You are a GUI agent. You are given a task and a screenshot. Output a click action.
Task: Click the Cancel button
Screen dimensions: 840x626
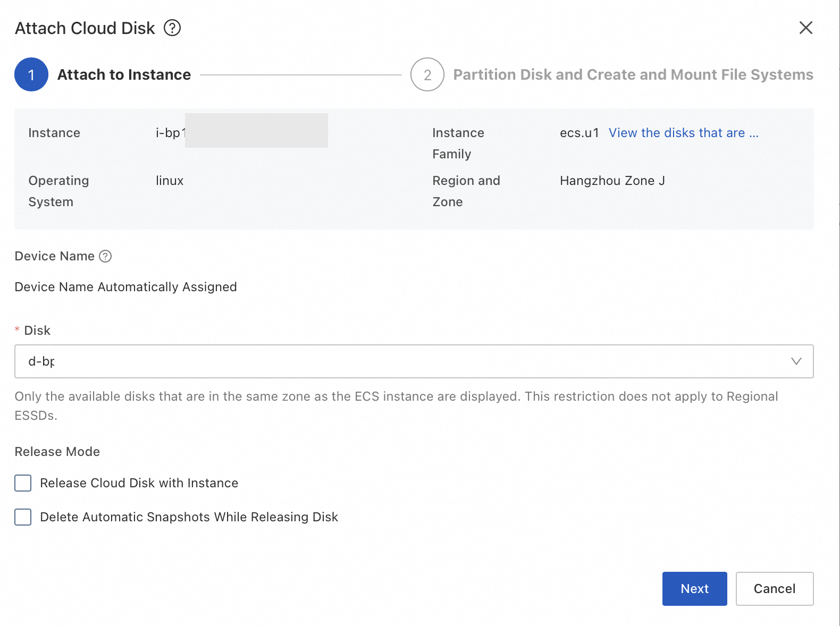tap(775, 589)
